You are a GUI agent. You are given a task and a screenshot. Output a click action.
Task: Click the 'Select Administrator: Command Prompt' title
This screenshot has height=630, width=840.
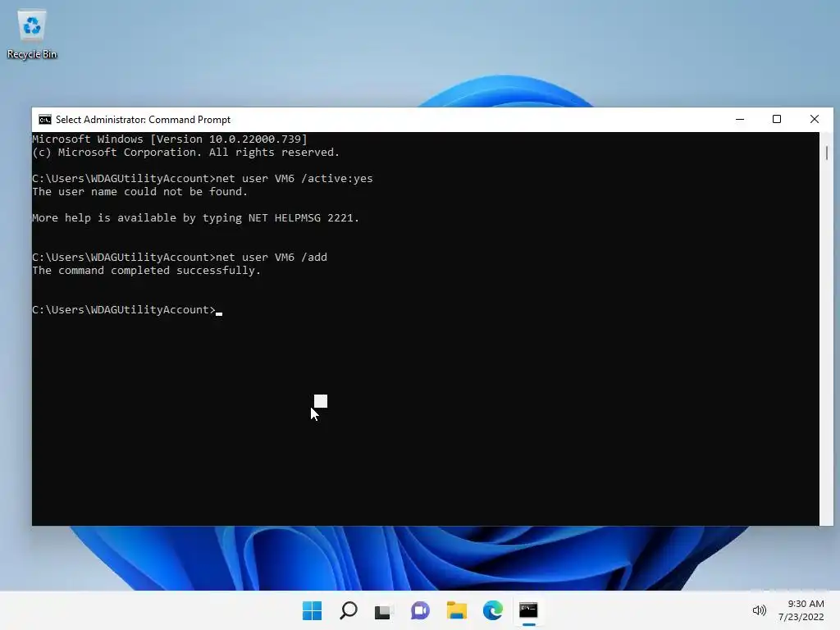tap(143, 120)
